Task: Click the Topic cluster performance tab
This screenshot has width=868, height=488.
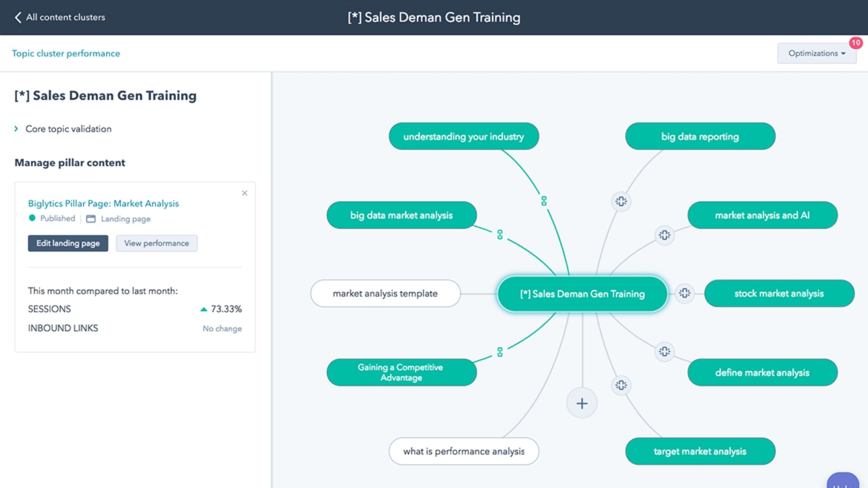Action: tap(66, 53)
